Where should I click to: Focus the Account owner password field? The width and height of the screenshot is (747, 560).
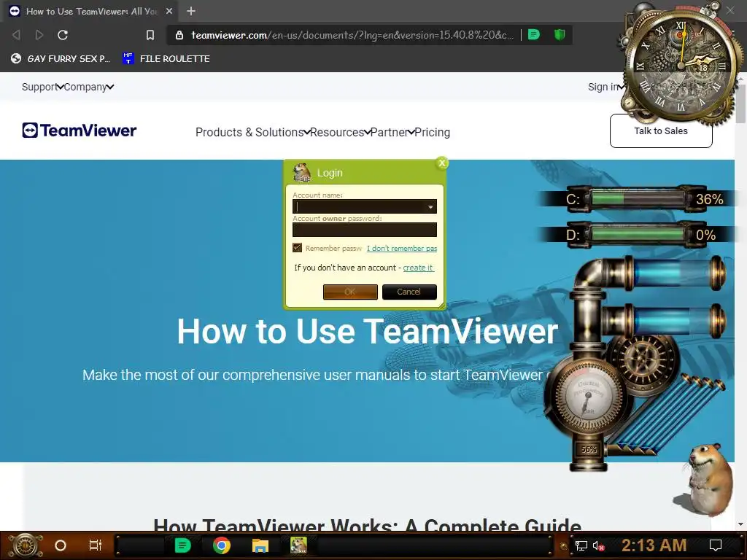(365, 230)
